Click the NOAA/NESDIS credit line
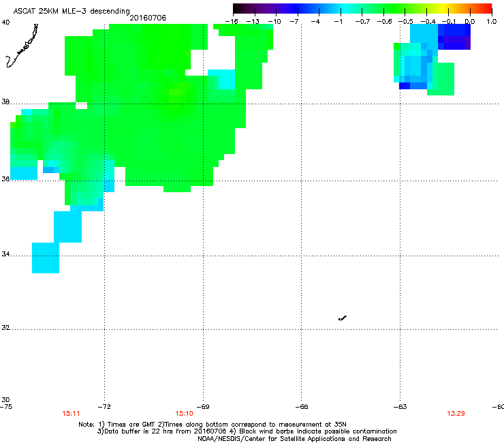The width and height of the screenshot is (504, 443). (294, 439)
